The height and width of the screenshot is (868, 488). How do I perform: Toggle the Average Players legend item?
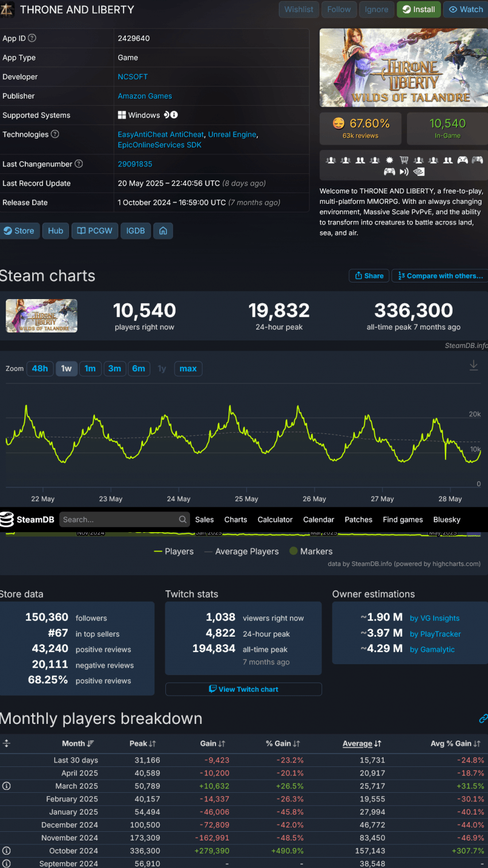pyautogui.click(x=242, y=551)
